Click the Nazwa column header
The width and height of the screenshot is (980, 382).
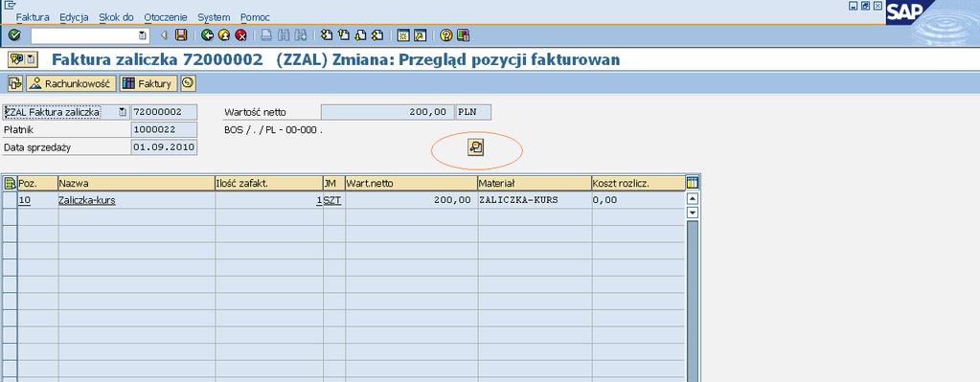136,184
